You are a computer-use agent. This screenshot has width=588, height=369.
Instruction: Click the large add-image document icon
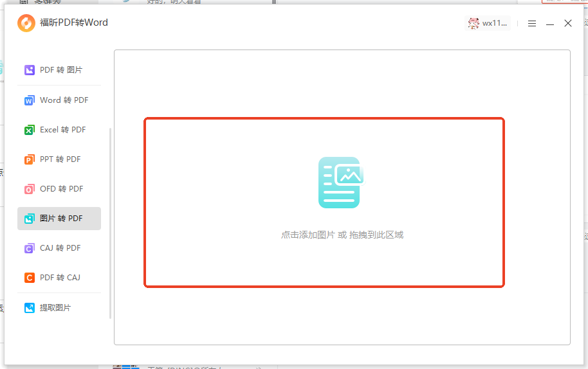coord(341,183)
